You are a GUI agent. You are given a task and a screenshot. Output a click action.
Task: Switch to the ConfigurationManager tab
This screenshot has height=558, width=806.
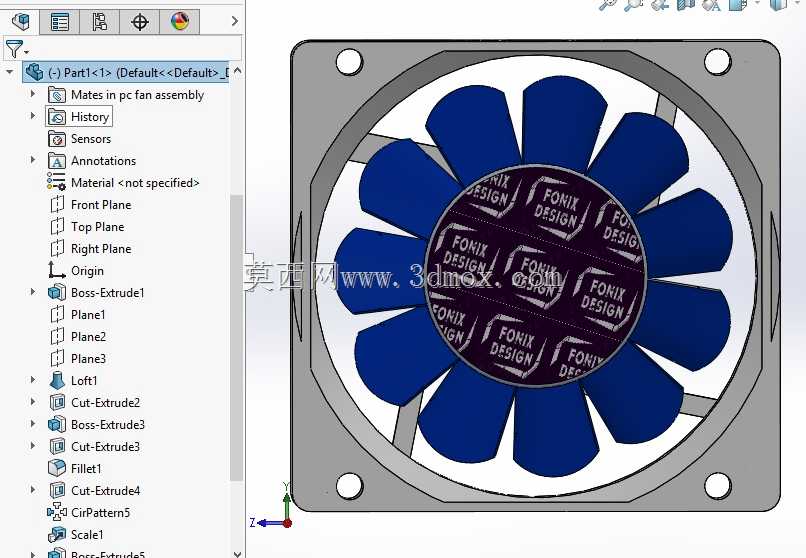(99, 22)
